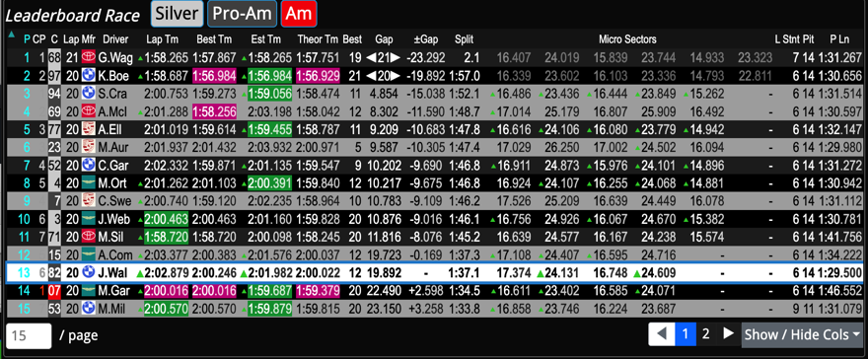Viewport: 868px width, 359px height.
Task: Click the Aston Martin logo in M.Ort row
Action: [88, 183]
